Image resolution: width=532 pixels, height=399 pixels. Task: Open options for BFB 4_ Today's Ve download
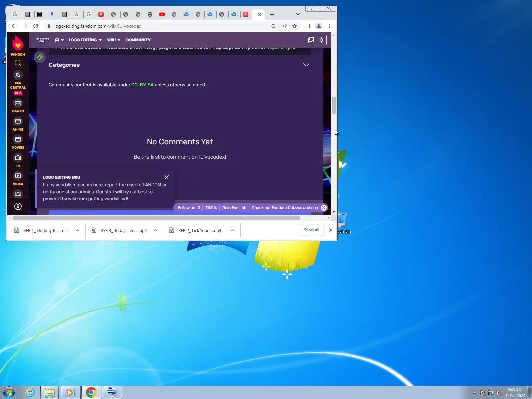(155, 230)
